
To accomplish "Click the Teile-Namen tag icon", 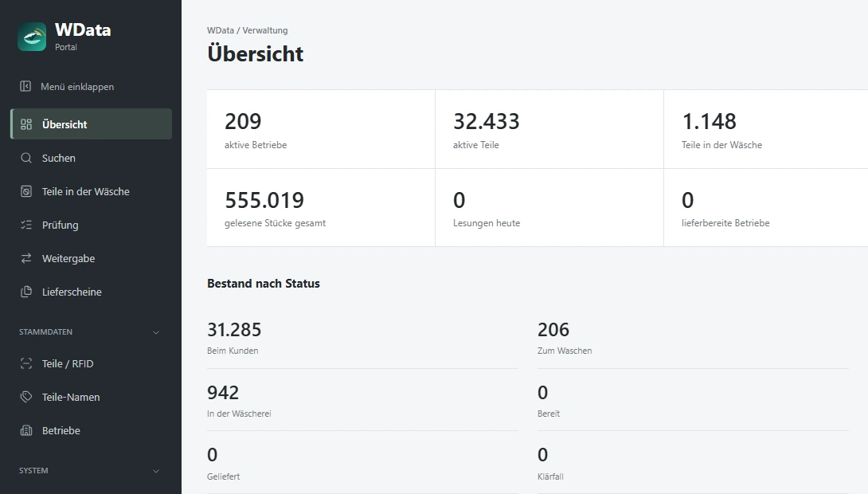I will (x=26, y=397).
